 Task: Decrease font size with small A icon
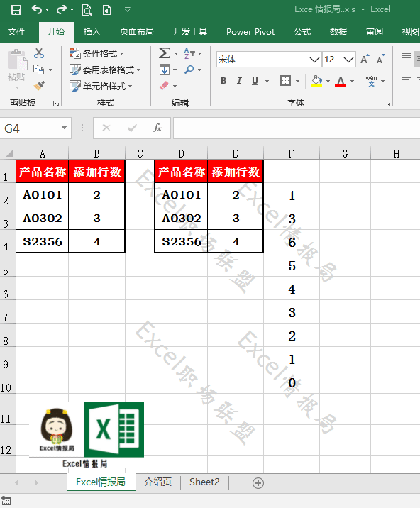point(380,60)
